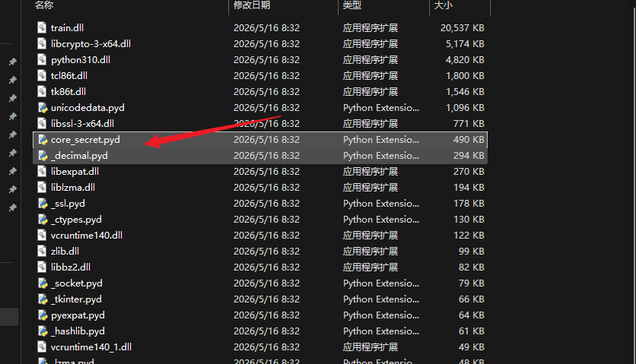636x364 pixels.
Task: Select file name _socket.pyd
Action: (77, 283)
